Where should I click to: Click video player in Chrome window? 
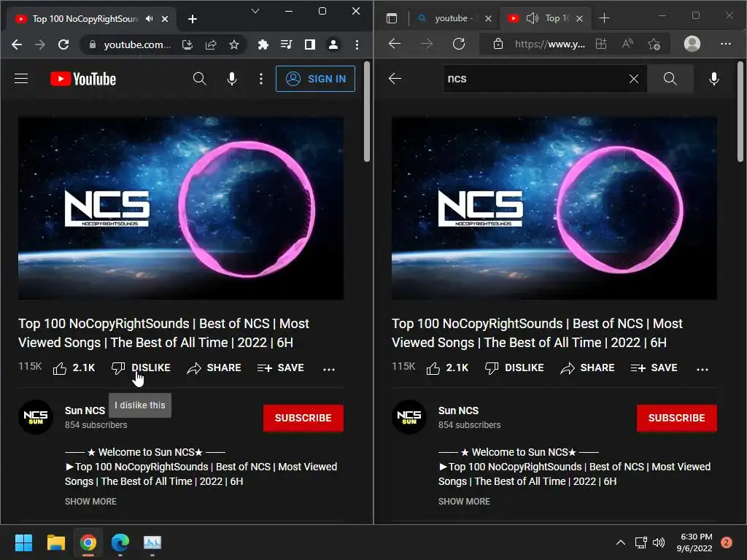pos(181,208)
